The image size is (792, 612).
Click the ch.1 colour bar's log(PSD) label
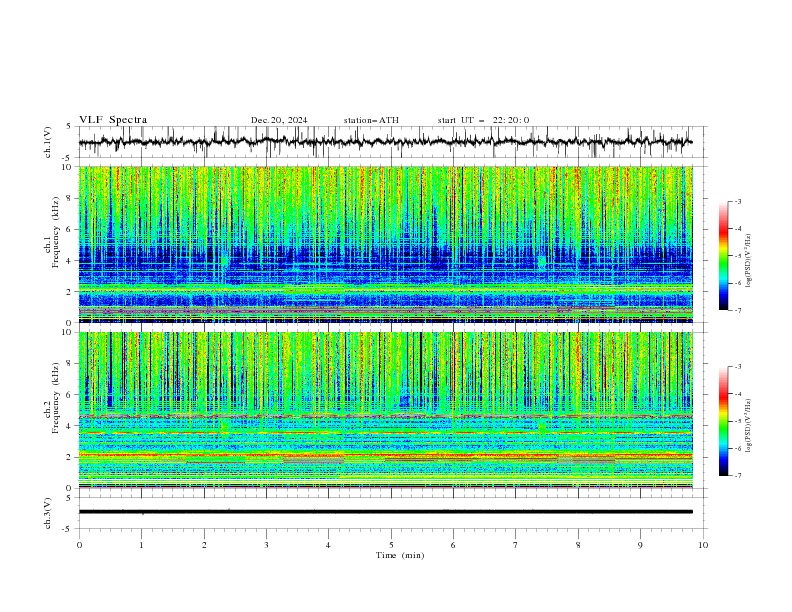coord(749,261)
